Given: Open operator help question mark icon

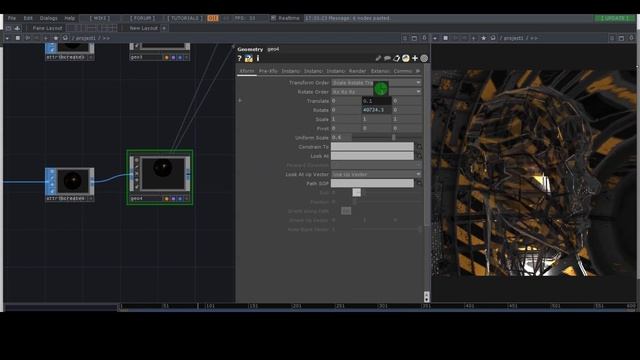Looking at the screenshot, I should click(x=240, y=58).
